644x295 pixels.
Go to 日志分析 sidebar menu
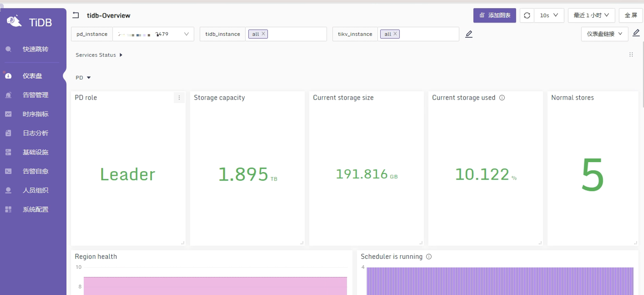(35, 133)
